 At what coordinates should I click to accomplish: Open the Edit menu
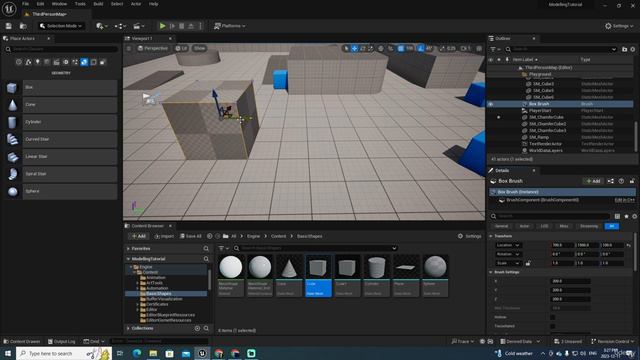point(40,4)
